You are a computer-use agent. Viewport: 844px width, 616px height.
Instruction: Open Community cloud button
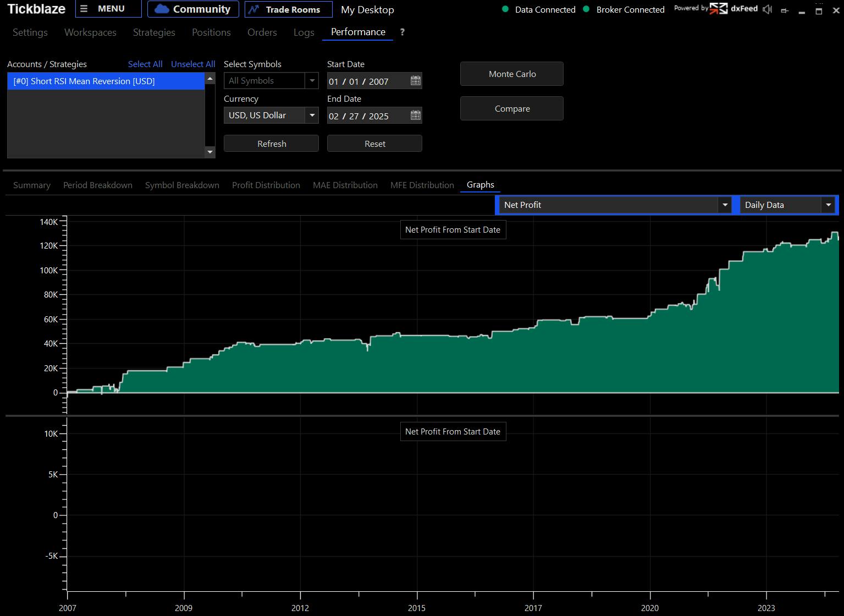coord(193,9)
